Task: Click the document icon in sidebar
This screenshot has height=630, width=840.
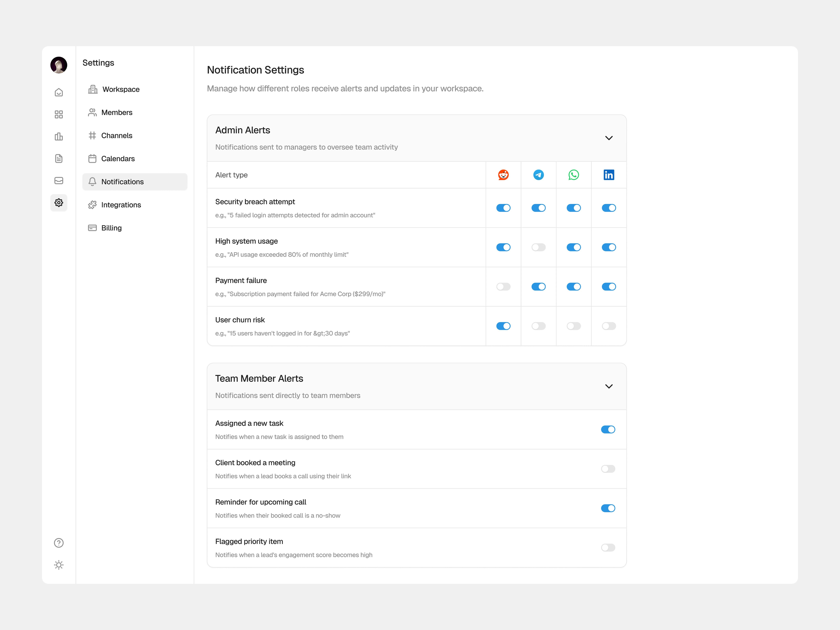Action: tap(59, 158)
